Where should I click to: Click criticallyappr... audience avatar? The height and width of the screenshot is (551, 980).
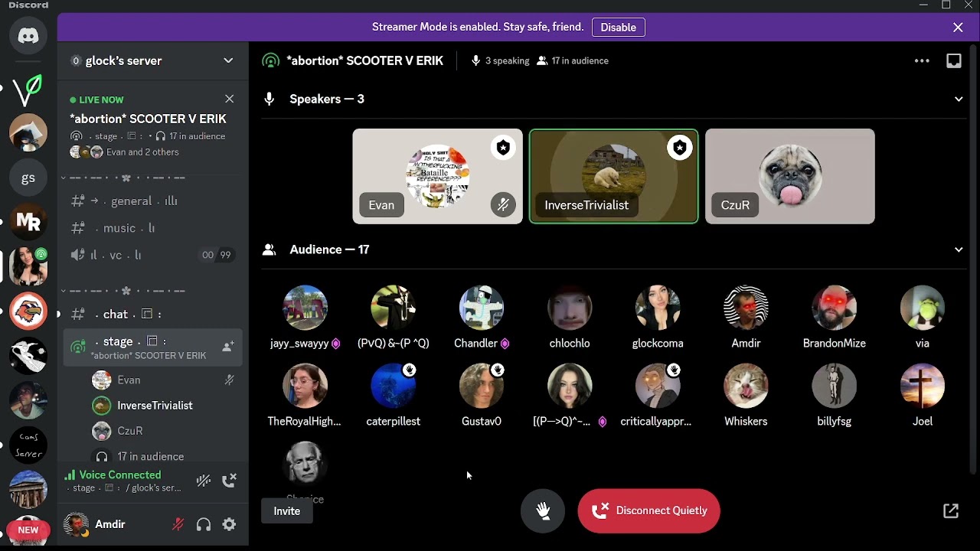coord(658,386)
